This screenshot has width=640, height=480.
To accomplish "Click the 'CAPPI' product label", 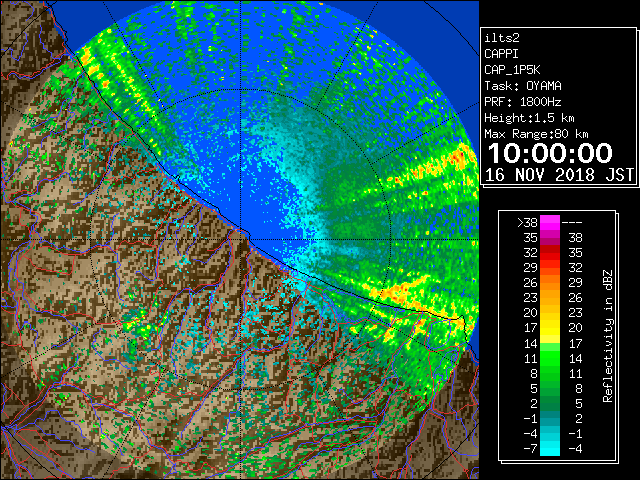I will point(501,54).
